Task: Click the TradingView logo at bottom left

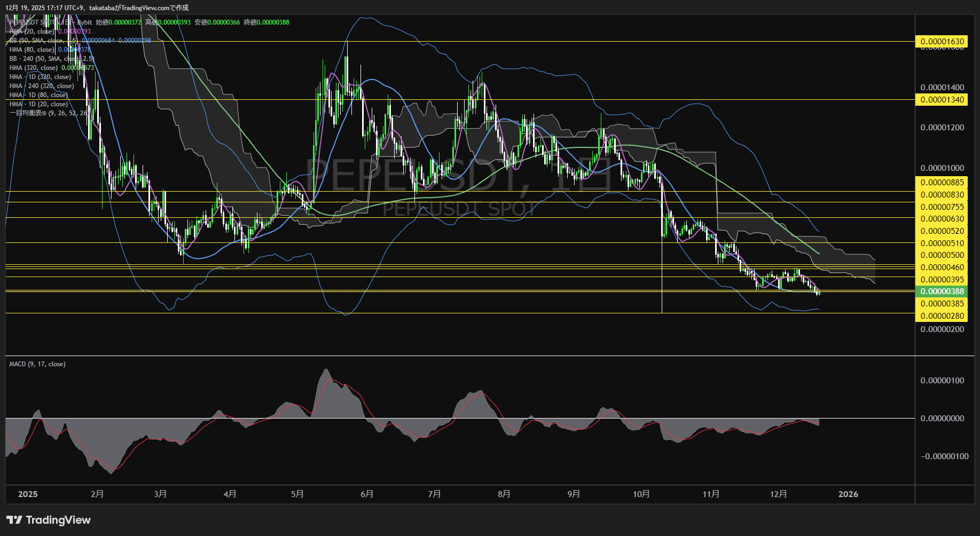Action: point(49,520)
